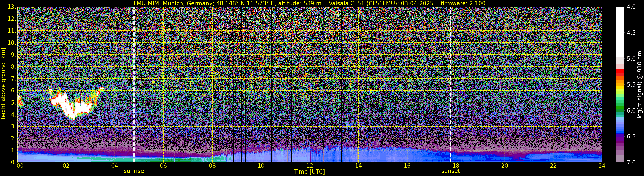The width and height of the screenshot is (644, 176).
Task: Click the '2.' height axis tick label
Action: point(13,138)
